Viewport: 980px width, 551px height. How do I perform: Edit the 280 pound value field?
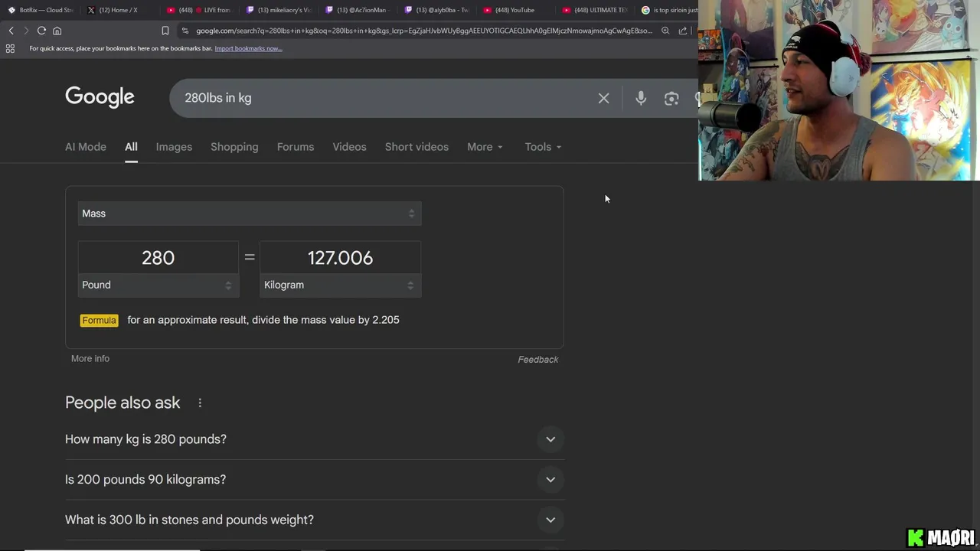coord(158,258)
